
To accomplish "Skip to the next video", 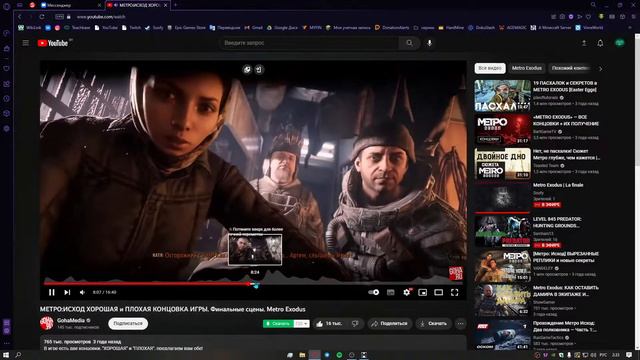I will click(67, 292).
